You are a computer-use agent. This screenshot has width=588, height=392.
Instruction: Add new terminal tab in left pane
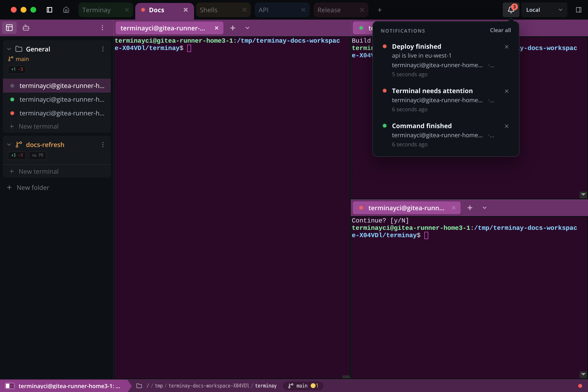[x=233, y=28]
